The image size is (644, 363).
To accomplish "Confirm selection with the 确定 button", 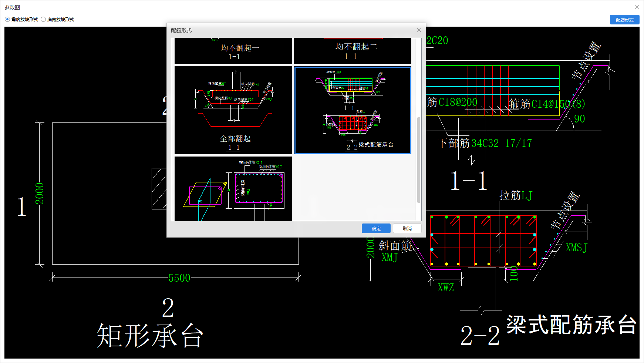I will point(376,228).
